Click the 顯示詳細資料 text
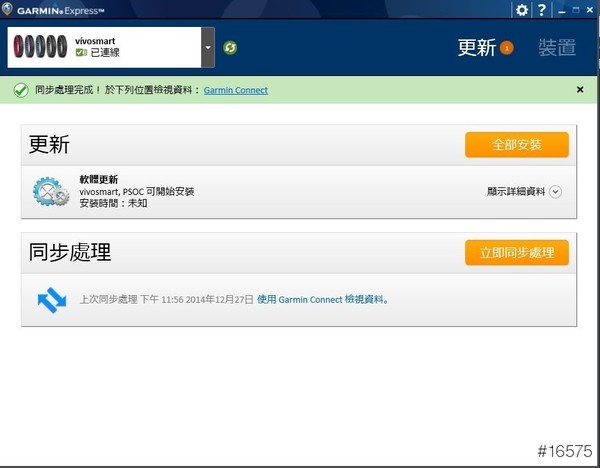Image resolution: width=600 pixels, height=468 pixels. pos(516,191)
